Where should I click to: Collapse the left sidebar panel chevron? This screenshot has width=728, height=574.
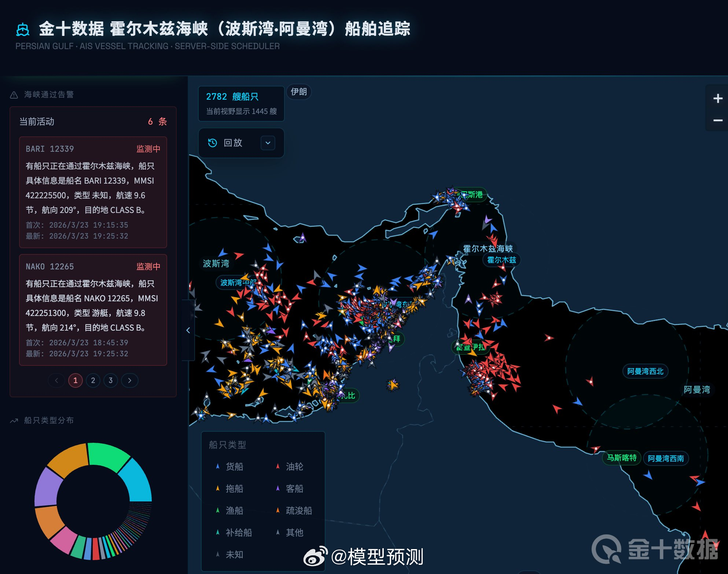click(188, 330)
